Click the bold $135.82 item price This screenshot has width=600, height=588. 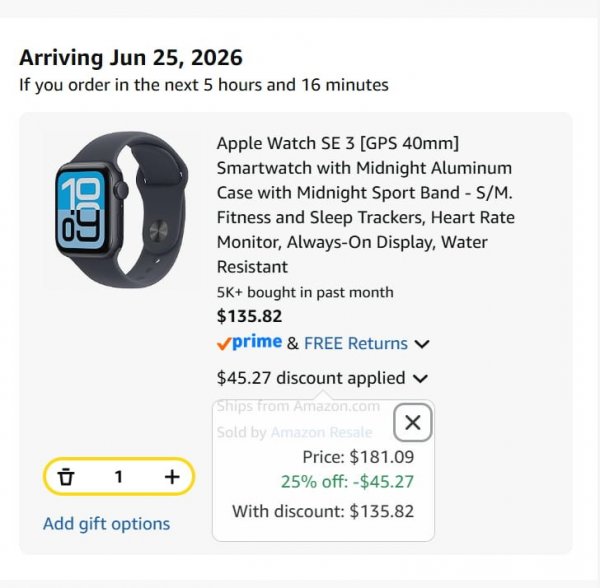[x=249, y=316]
